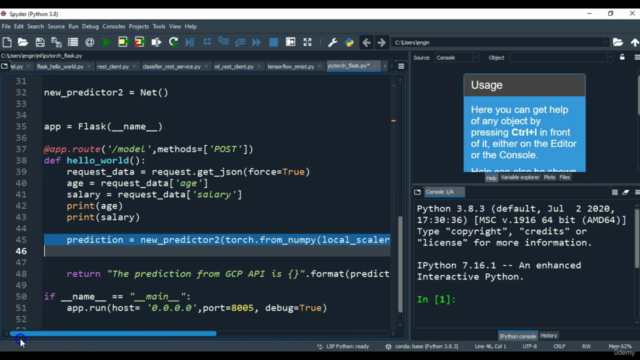Go back to previous cursor position
Screen dimensions: 640x360
[x=366, y=42]
